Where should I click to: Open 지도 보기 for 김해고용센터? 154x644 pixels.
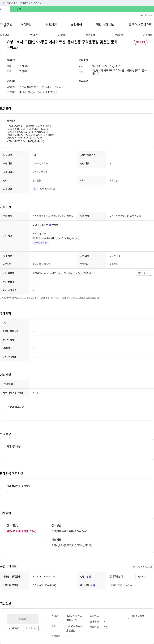[x=143, y=576]
